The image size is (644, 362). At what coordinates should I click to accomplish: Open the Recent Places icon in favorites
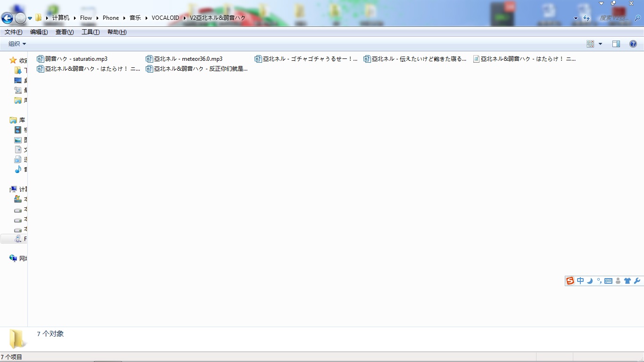[18, 90]
